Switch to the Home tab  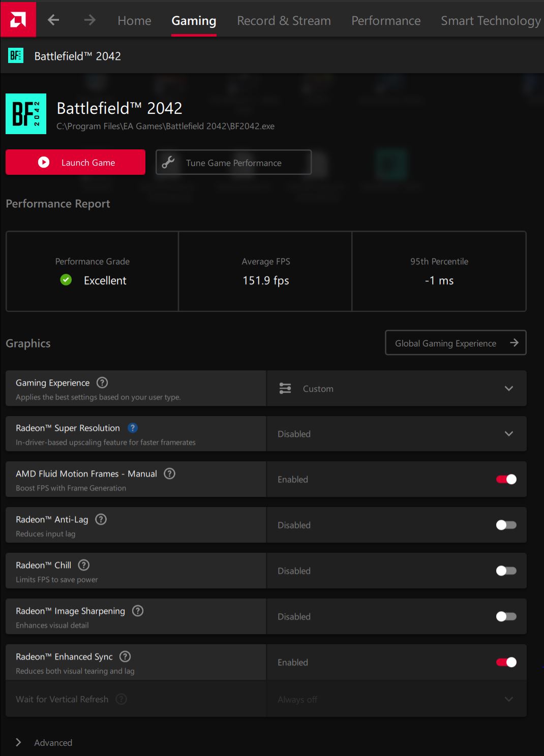[x=134, y=21]
